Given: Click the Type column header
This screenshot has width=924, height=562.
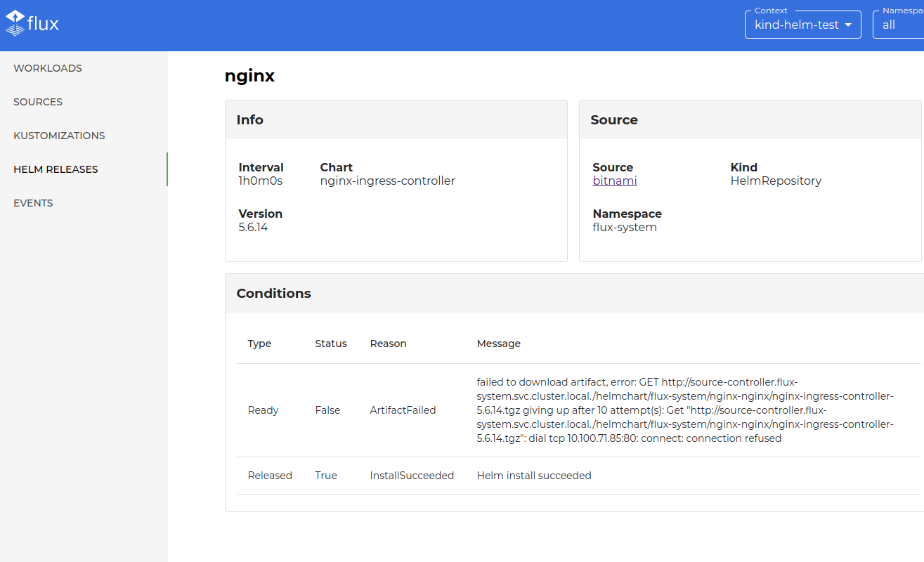Looking at the screenshot, I should 259,344.
